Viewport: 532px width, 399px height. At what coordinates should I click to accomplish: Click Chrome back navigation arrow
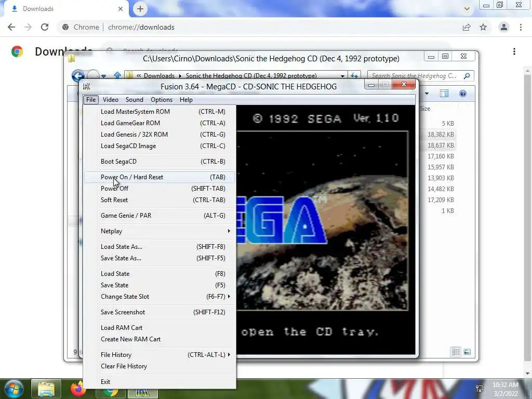[11, 27]
